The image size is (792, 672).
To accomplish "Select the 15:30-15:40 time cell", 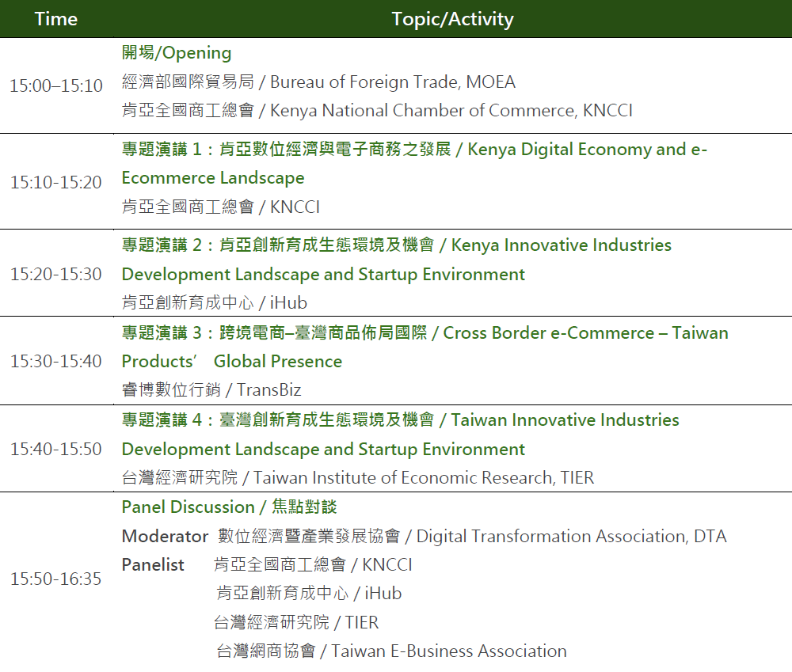I will pyautogui.click(x=56, y=361).
